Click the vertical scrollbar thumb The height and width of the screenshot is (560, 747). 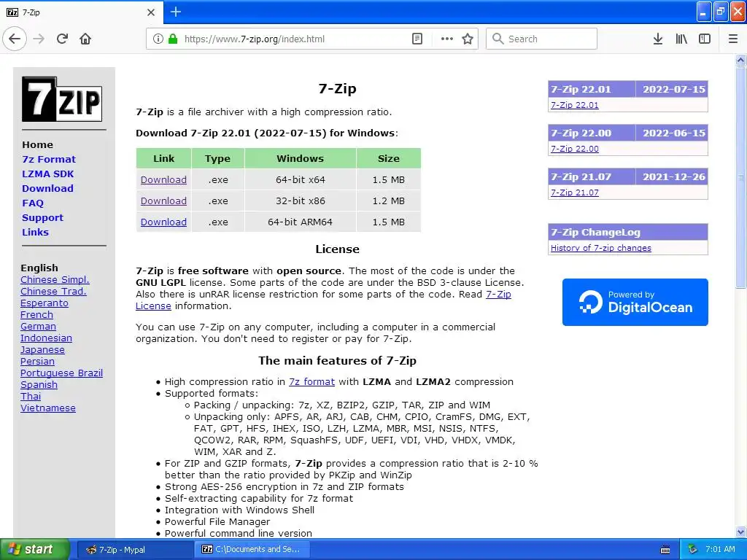click(740, 177)
